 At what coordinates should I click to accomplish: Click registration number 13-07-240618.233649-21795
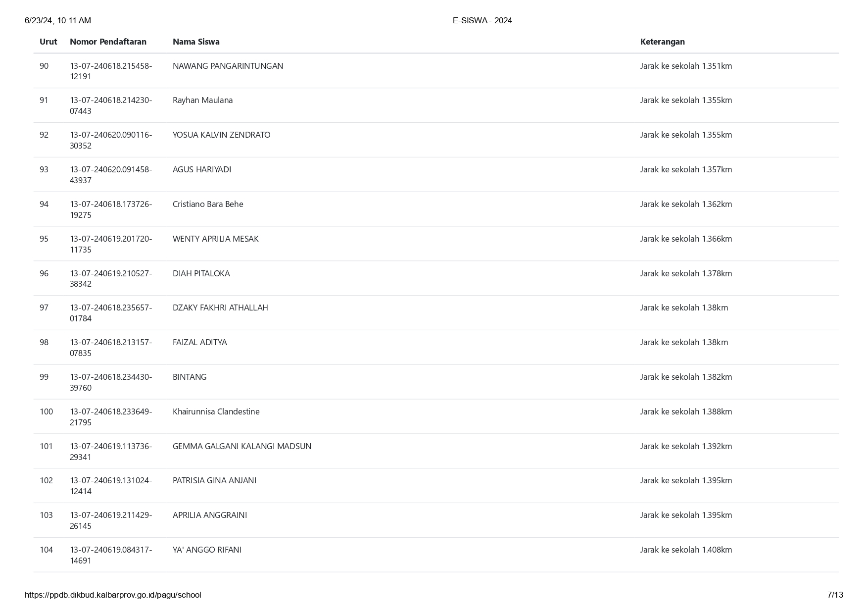(x=111, y=417)
